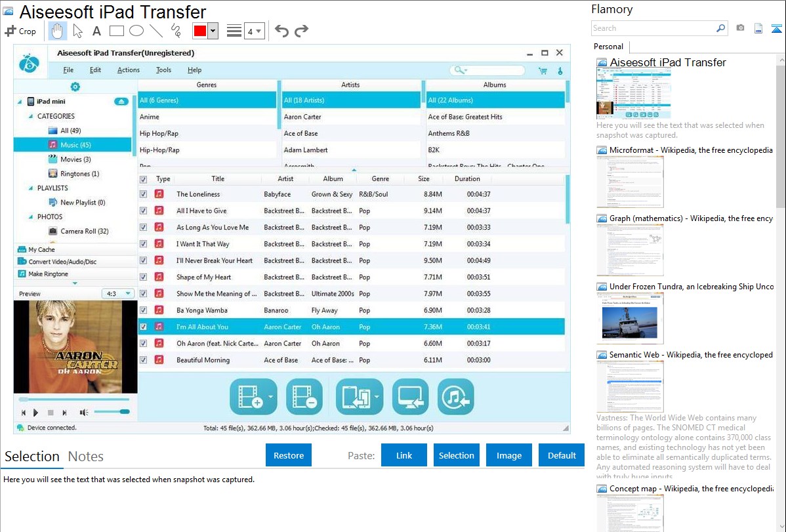Collapse the CATEGORIES section
Screen dimensions: 786x532
[31, 116]
